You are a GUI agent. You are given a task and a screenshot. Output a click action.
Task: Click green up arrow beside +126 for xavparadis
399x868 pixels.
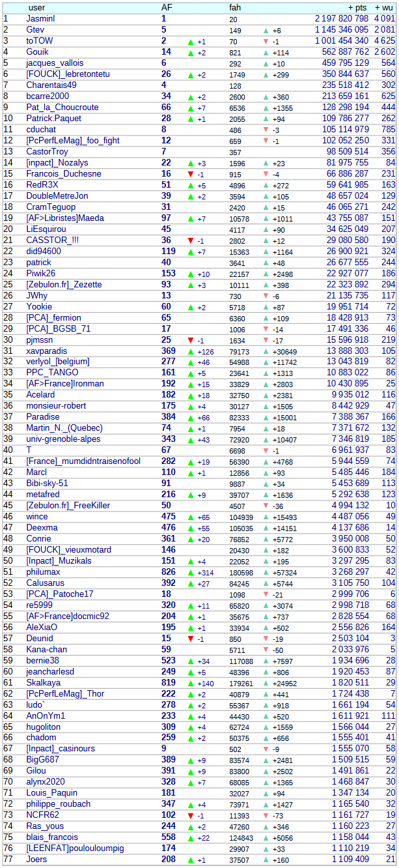click(x=191, y=351)
